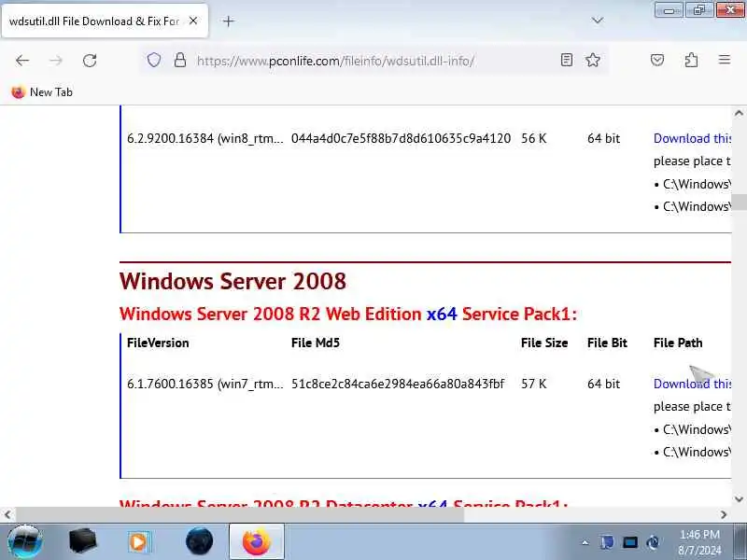Click the Windows Server 2008 heading
Viewport: 747px width, 560px height.
(233, 281)
